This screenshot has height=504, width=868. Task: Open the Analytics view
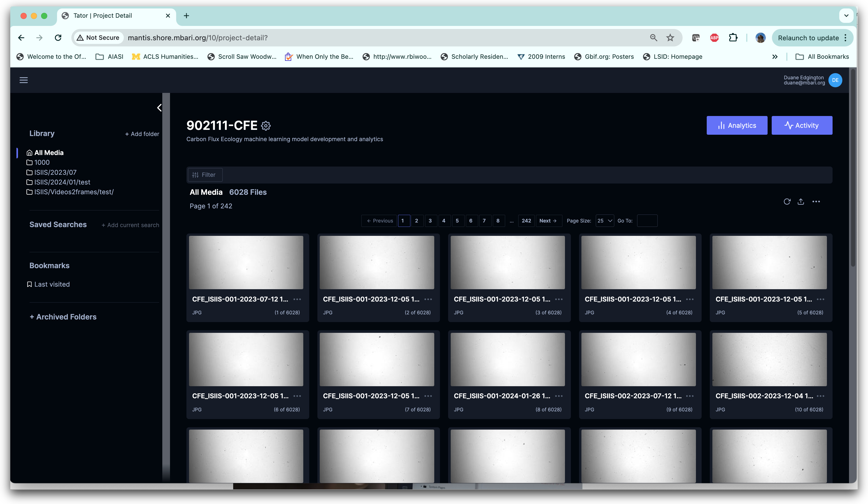point(737,125)
